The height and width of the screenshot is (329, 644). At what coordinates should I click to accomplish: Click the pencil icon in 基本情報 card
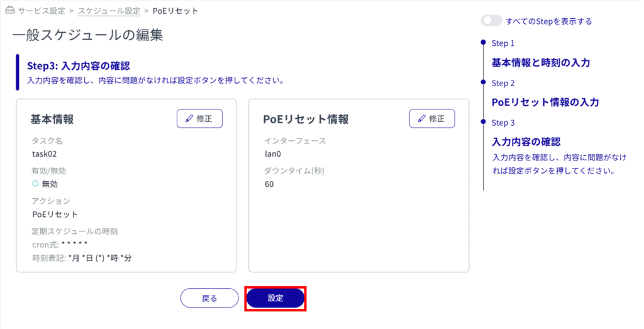click(189, 118)
